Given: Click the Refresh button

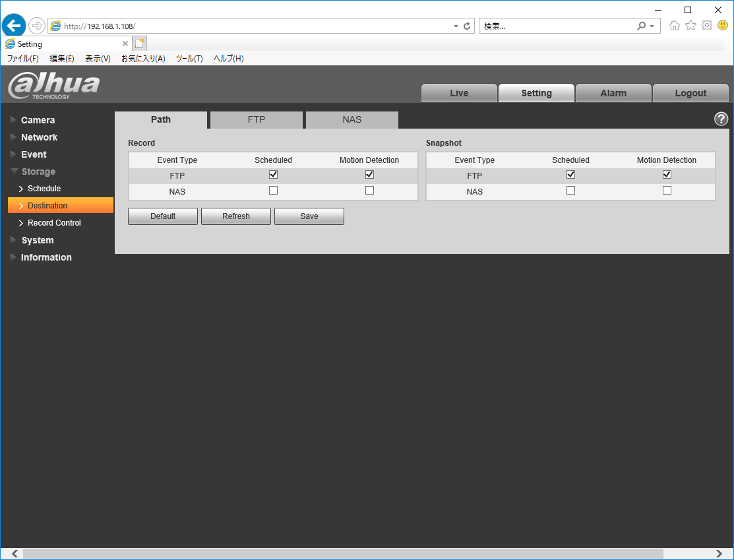Looking at the screenshot, I should pos(236,216).
